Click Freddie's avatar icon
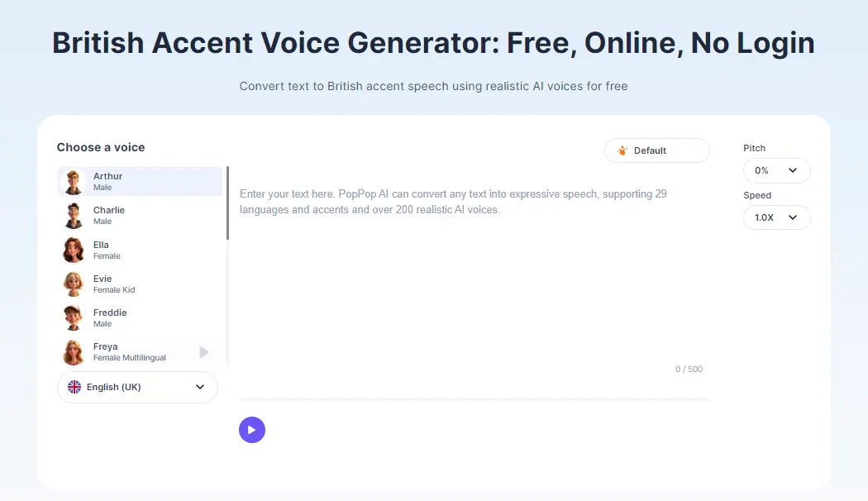 74,317
